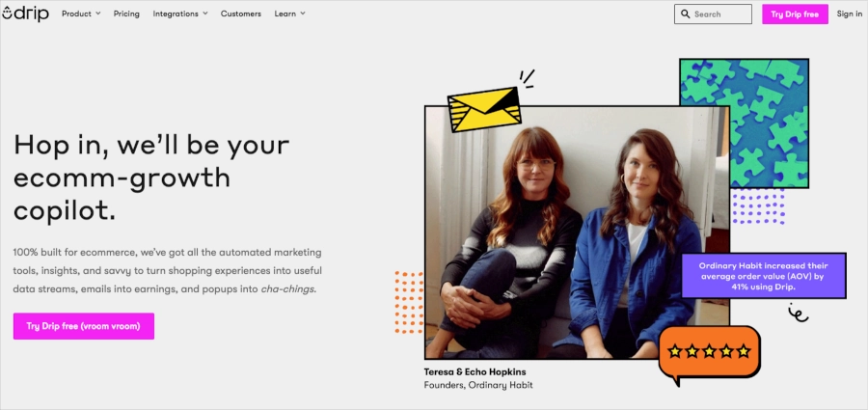Image resolution: width=868 pixels, height=410 pixels.
Task: Focus the Search input field
Action: coord(713,14)
